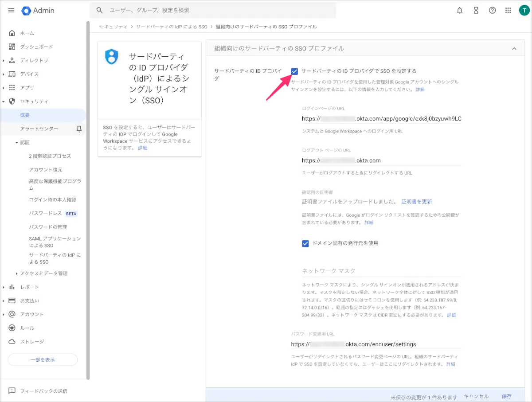This screenshot has height=402, width=532.
Task: Open アカウント復元 menu item
Action: coord(46,170)
